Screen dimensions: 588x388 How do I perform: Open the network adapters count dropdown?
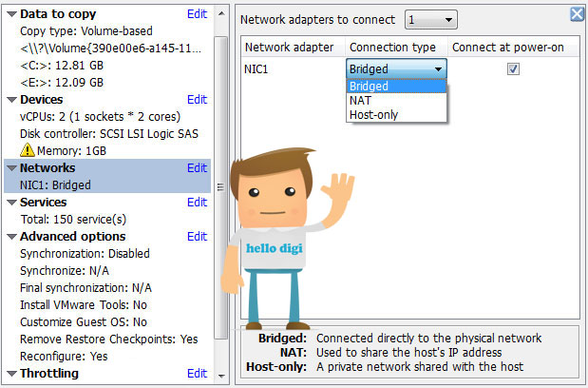pyautogui.click(x=431, y=20)
